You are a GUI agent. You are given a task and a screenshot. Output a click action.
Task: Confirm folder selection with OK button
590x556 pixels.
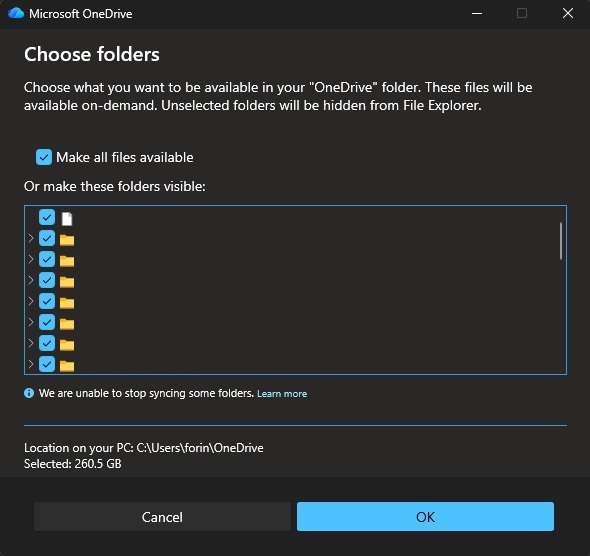(x=425, y=517)
